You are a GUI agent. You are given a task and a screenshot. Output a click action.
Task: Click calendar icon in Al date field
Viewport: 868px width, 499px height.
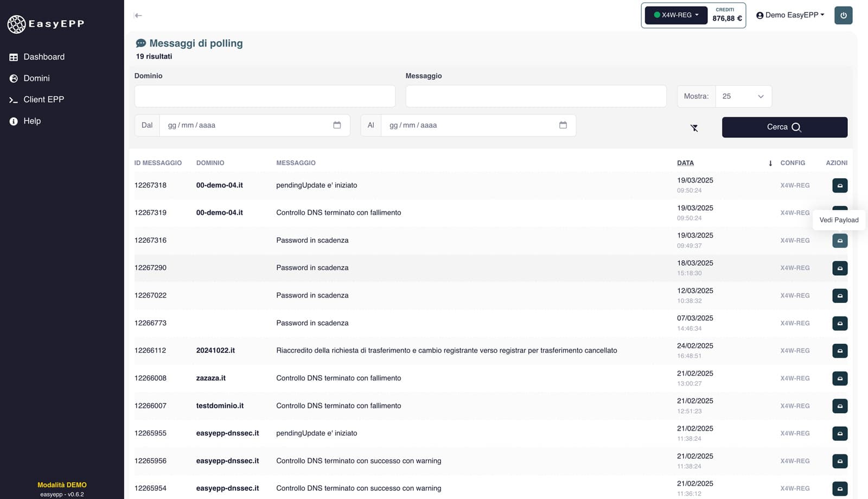pyautogui.click(x=563, y=125)
